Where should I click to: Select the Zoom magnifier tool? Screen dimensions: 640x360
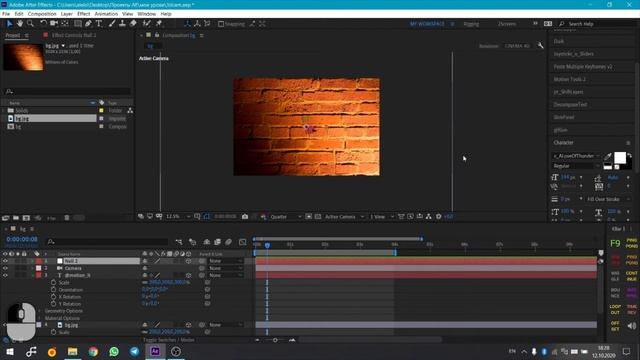click(30, 24)
